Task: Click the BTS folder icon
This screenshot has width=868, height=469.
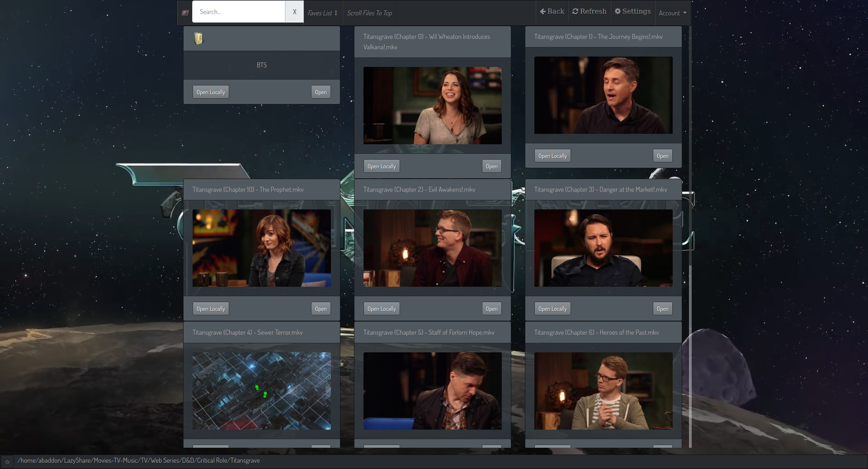Action: click(198, 38)
